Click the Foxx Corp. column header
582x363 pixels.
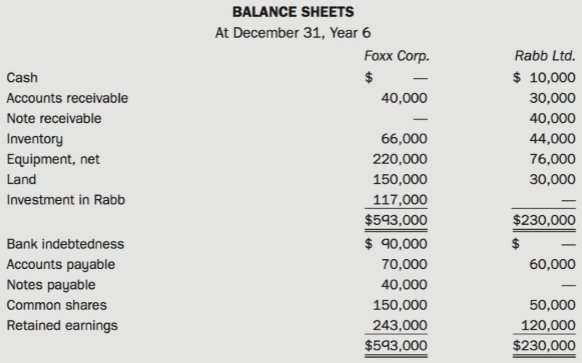396,56
